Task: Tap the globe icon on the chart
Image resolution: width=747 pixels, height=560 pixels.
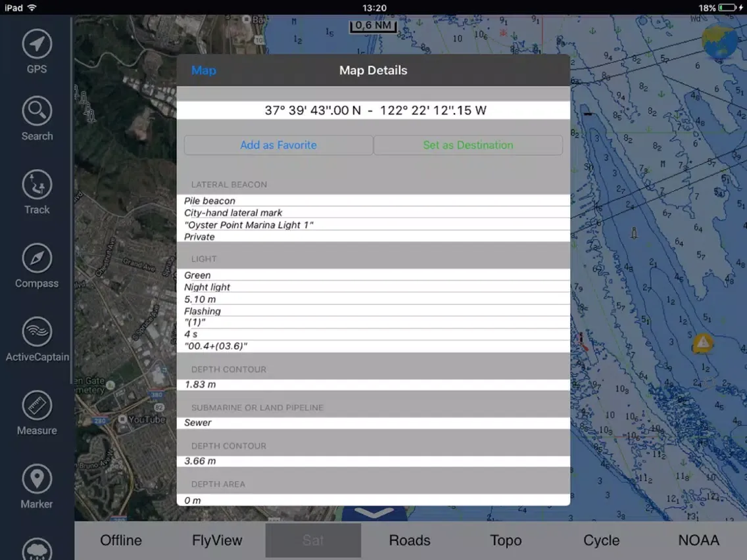Action: [719, 41]
